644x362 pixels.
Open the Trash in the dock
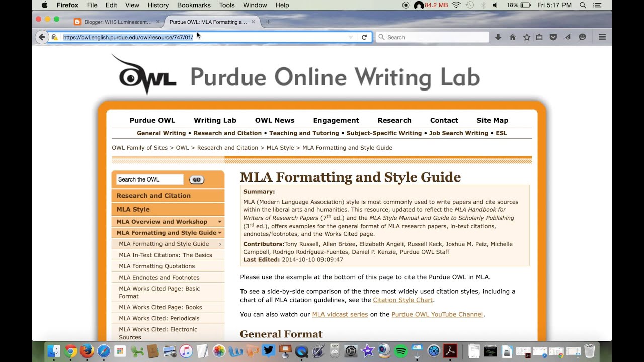pos(589,350)
